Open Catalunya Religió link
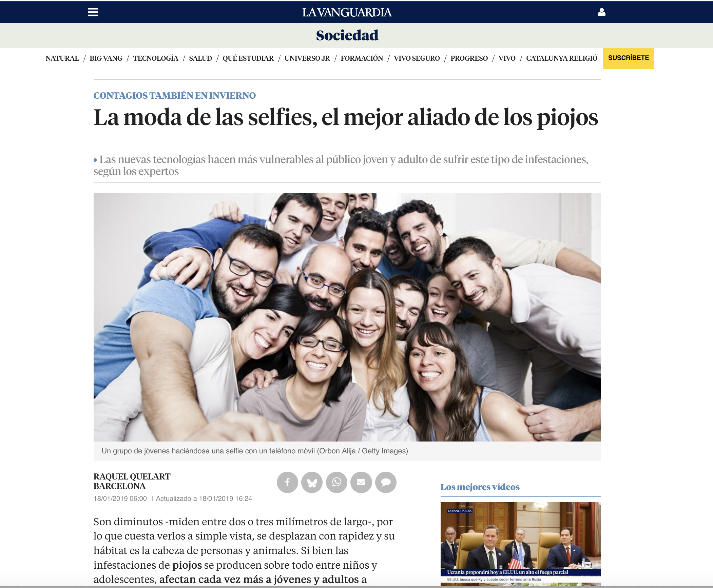Viewport: 713px width, 588px height. coord(562,58)
